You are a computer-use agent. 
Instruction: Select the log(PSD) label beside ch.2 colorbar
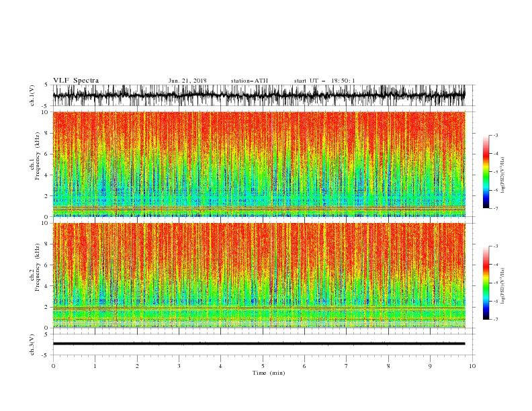pyautogui.click(x=503, y=286)
